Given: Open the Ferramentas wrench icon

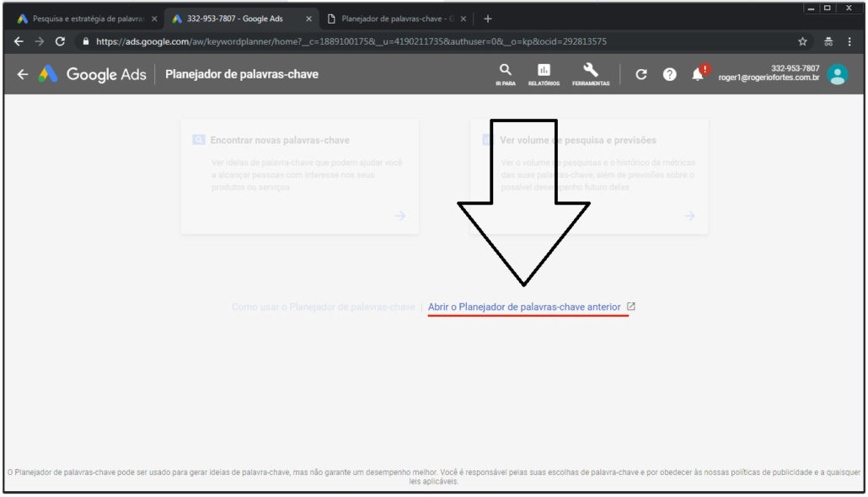Looking at the screenshot, I should [590, 71].
